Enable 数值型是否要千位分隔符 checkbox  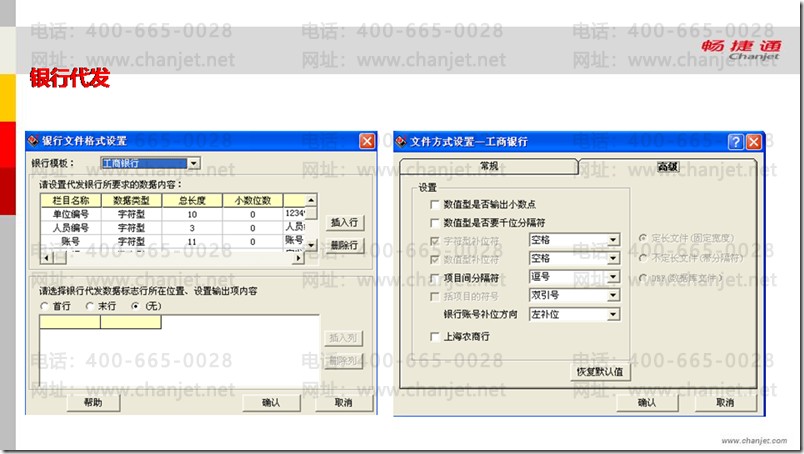435,223
